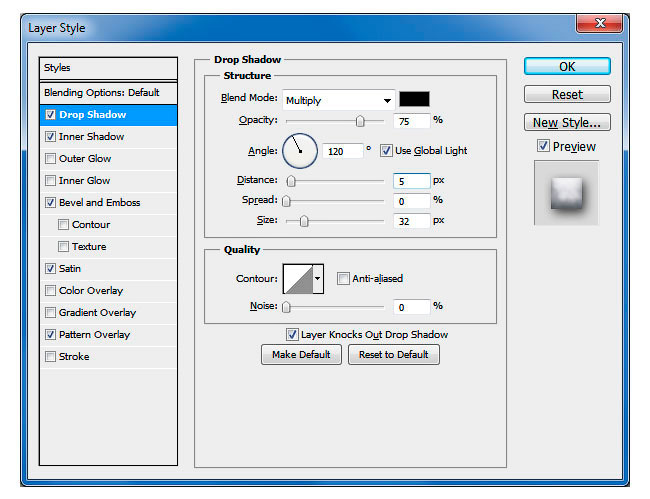Uncheck the Inner Shadow effect

pos(51,136)
